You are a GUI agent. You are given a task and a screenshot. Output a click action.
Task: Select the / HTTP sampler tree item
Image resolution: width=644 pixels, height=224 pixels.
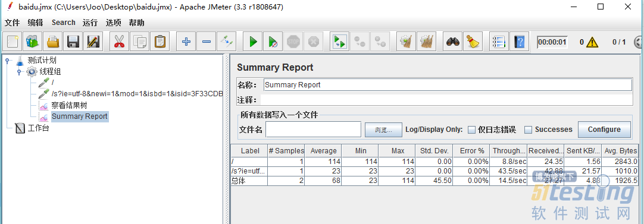coord(53,83)
